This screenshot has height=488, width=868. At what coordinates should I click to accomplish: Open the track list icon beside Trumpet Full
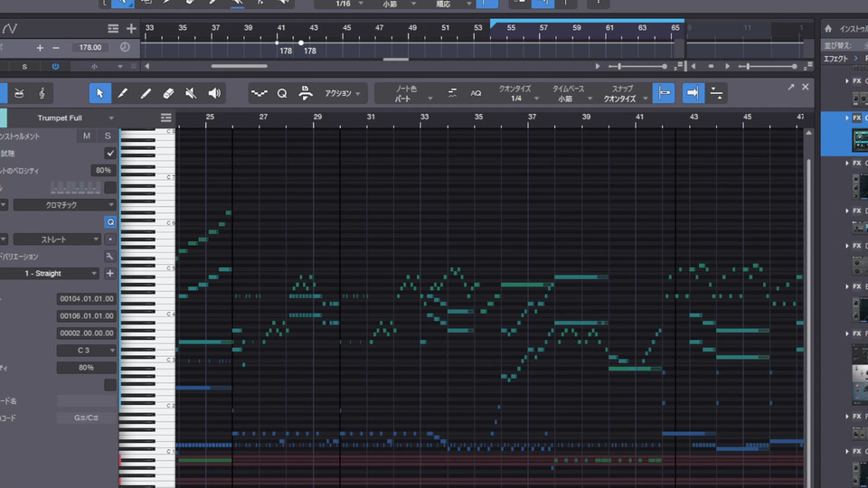pyautogui.click(x=165, y=117)
